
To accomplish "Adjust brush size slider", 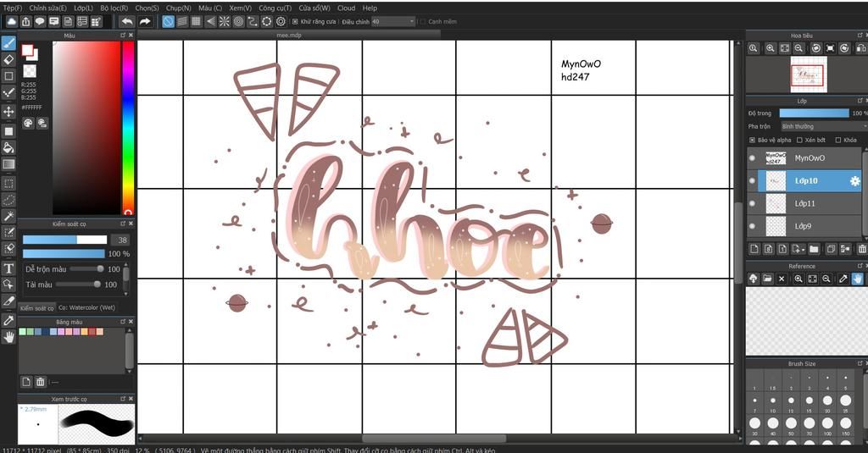I will pyautogui.click(x=64, y=240).
